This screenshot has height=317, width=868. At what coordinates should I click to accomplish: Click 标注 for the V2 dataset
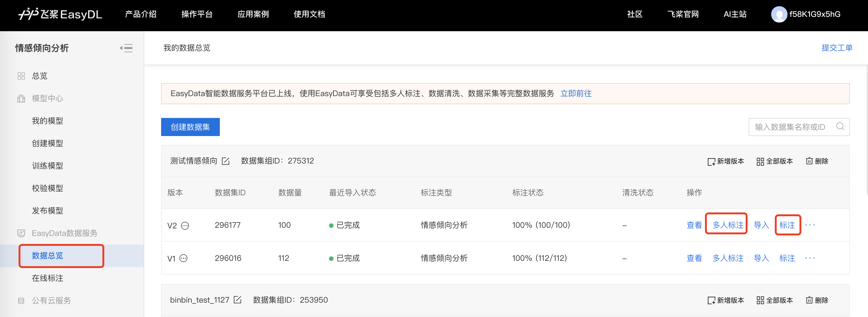pyautogui.click(x=787, y=225)
